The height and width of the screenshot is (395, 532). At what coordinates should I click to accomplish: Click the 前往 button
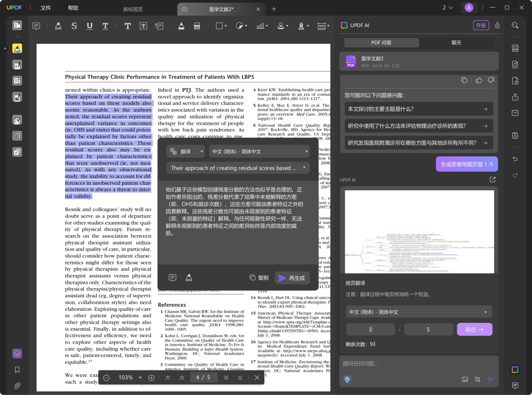click(x=474, y=329)
